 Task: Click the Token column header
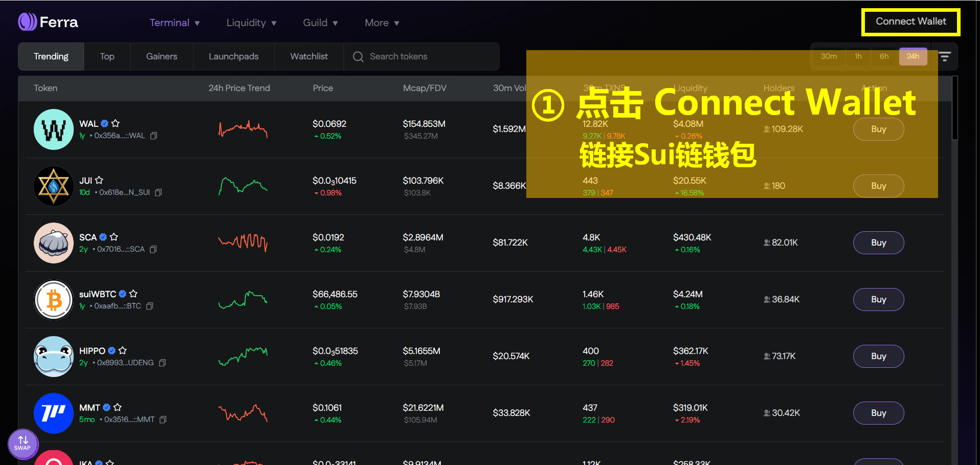coord(46,88)
